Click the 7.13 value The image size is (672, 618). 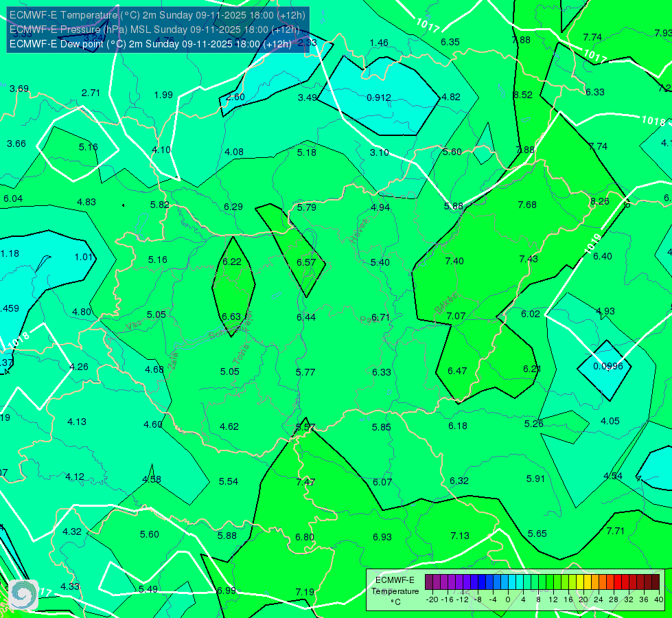(x=460, y=536)
